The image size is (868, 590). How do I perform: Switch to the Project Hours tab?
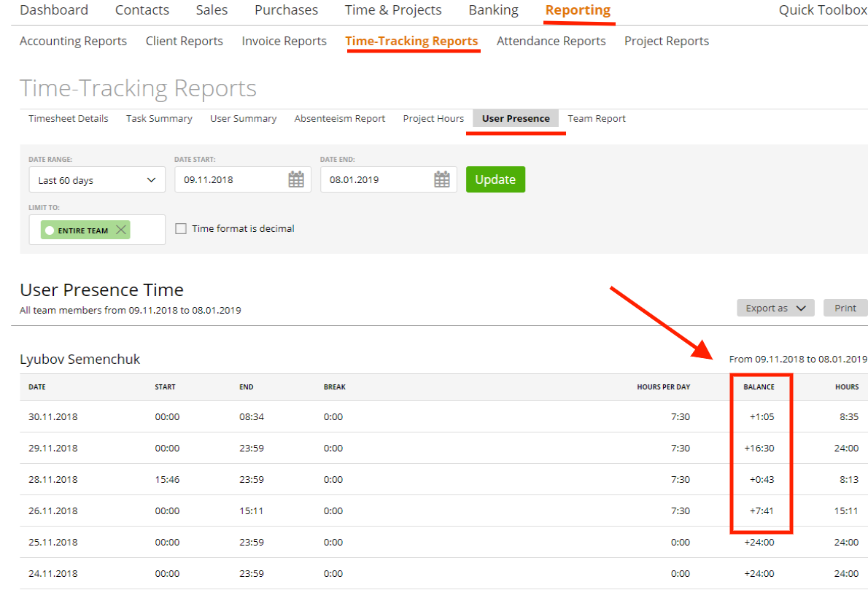pyautogui.click(x=433, y=118)
